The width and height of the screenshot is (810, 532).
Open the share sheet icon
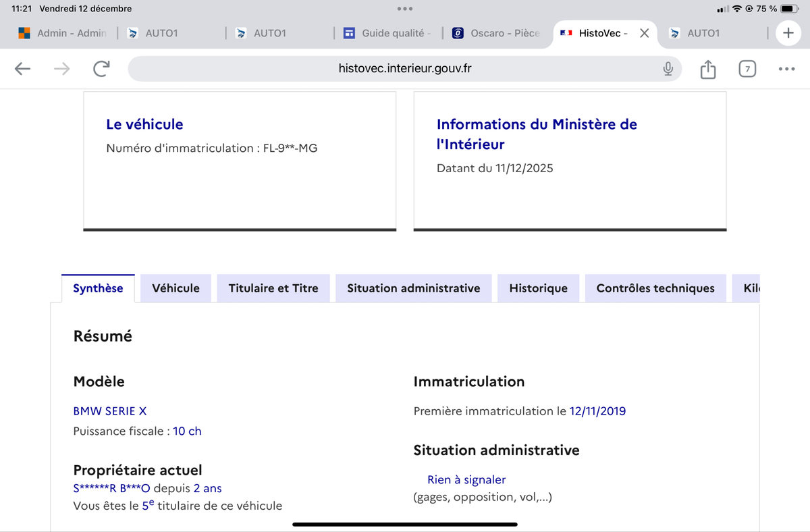click(x=707, y=69)
